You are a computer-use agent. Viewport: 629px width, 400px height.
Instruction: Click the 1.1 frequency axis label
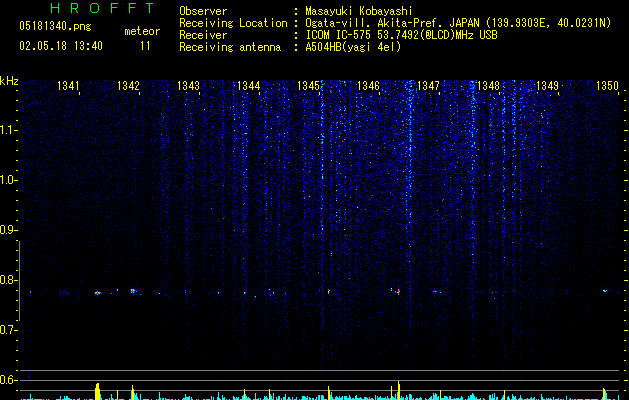tap(8, 130)
